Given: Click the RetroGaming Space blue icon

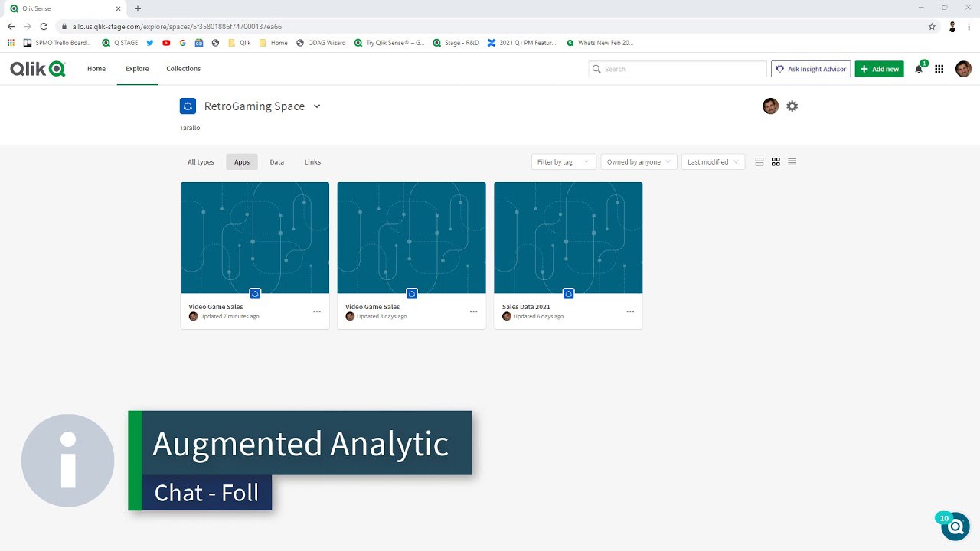Looking at the screenshot, I should 188,106.
